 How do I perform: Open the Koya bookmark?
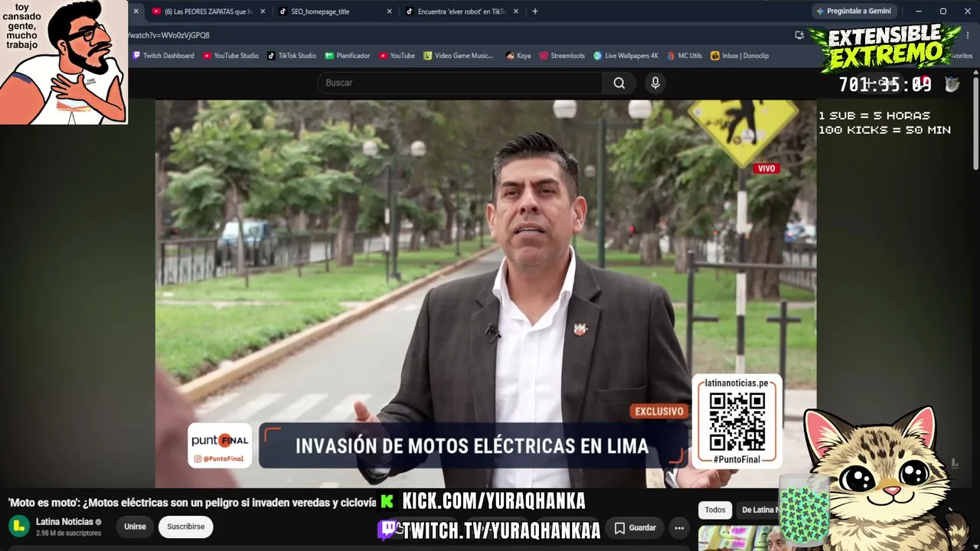[x=518, y=56]
